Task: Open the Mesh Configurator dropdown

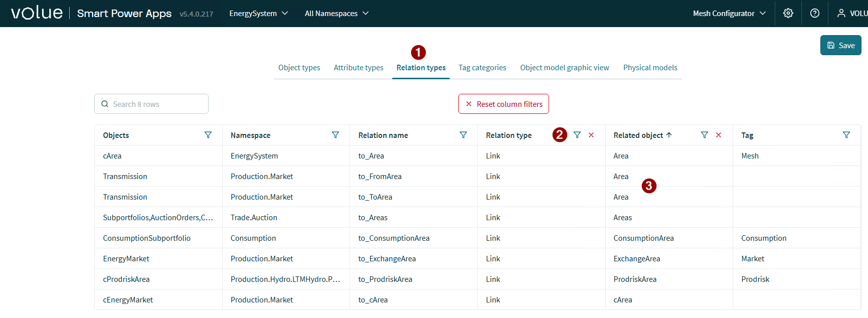Action: (729, 14)
